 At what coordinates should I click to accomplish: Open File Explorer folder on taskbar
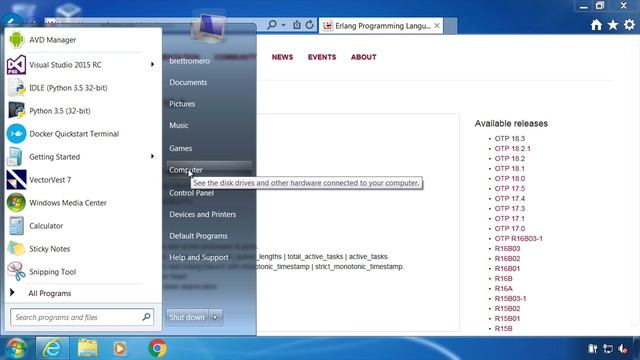pos(87,348)
